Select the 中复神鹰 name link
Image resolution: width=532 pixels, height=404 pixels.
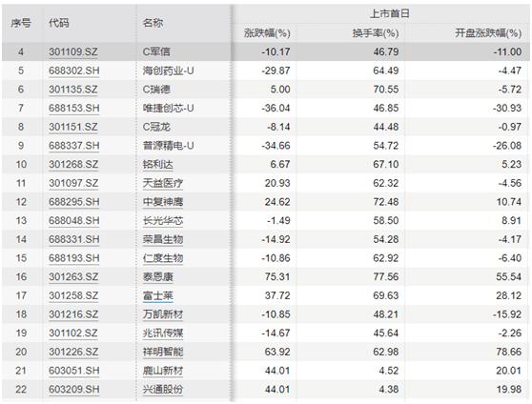[x=163, y=202]
